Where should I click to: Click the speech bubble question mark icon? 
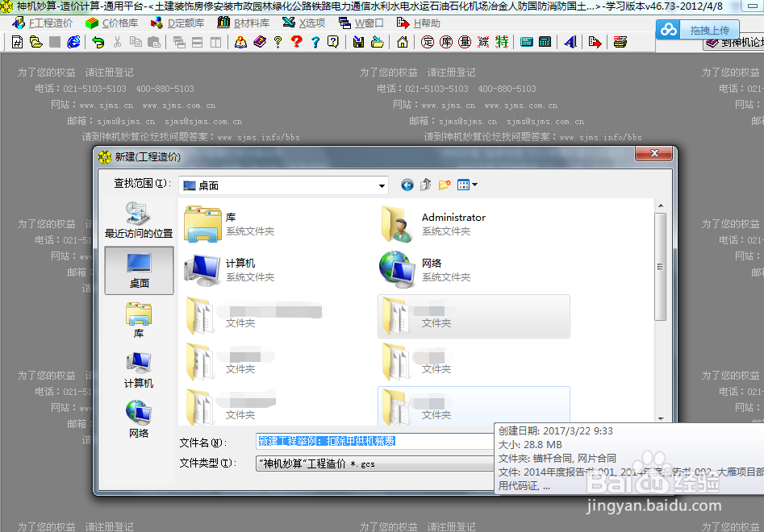pyautogui.click(x=333, y=43)
